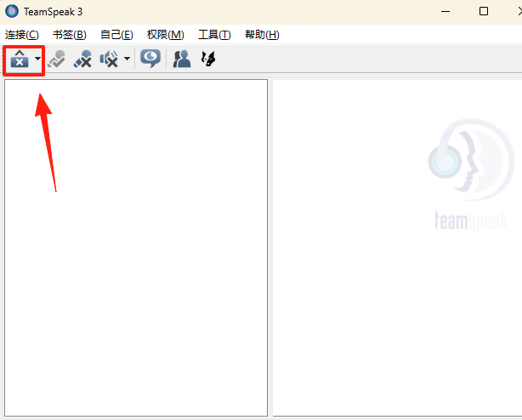
Task: Click the wolf-head toolbar icon
Action: point(208,59)
